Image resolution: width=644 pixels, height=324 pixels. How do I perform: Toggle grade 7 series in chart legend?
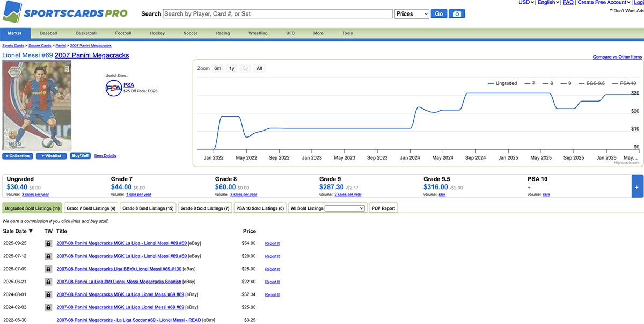(530, 83)
